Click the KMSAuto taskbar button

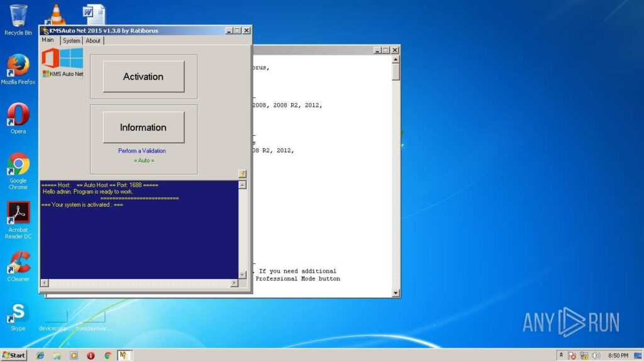125,356
